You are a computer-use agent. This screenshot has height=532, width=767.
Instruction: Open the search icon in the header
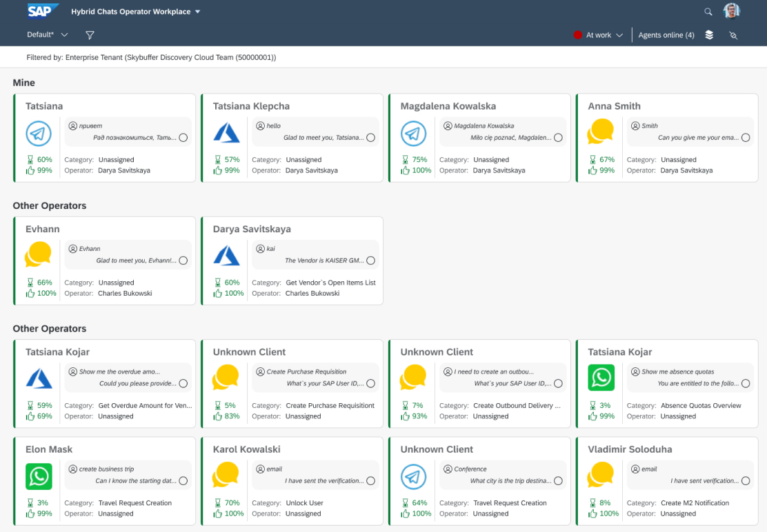tap(708, 12)
